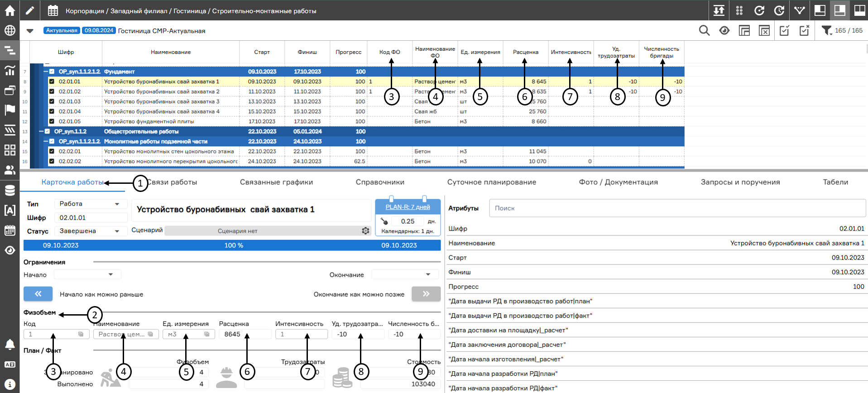Toggle checkbox of row 02.01.04
Image resolution: width=868 pixels, height=393 pixels.
52,111
